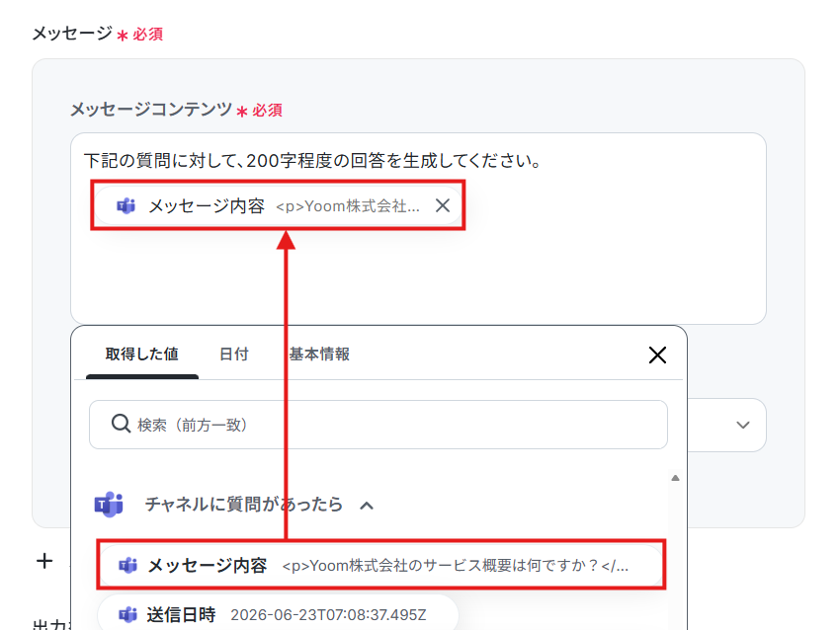The height and width of the screenshot is (630, 840).
Task: Switch to the 日付 tab
Action: 234,354
